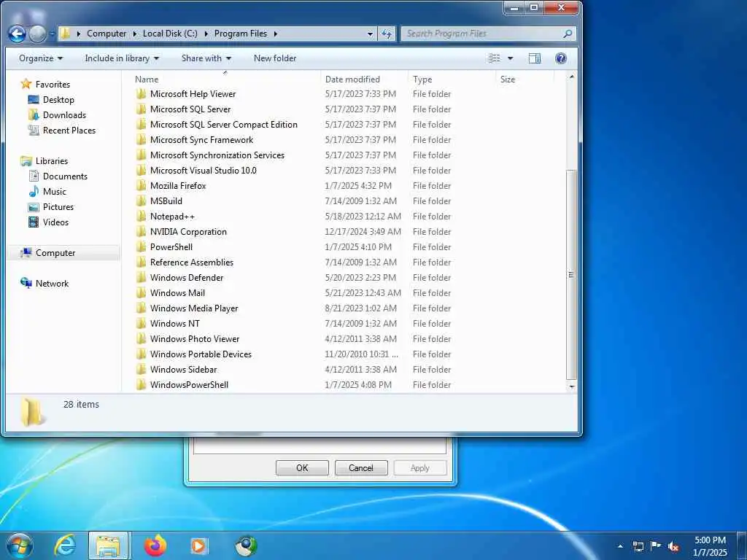
Task: Create a New folder
Action: tap(275, 58)
